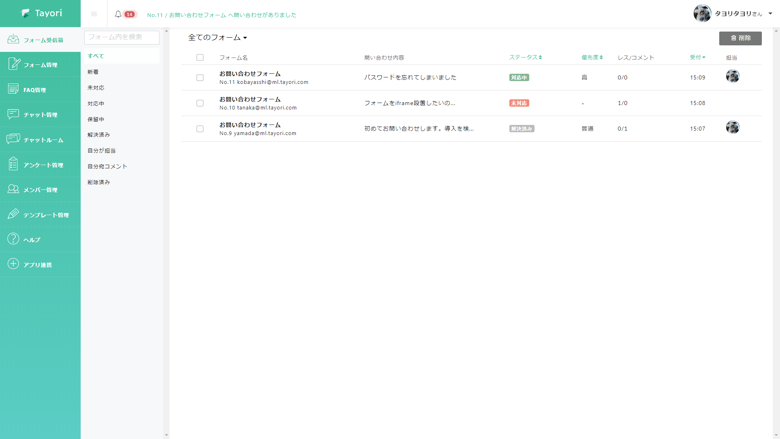Click the notification bell icon
The width and height of the screenshot is (780, 439).
118,14
